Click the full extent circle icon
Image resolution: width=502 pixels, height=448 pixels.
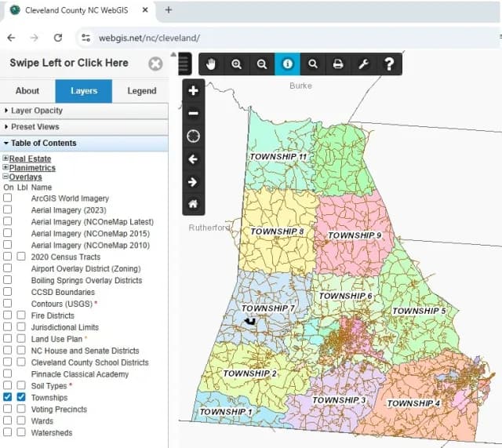(194, 136)
